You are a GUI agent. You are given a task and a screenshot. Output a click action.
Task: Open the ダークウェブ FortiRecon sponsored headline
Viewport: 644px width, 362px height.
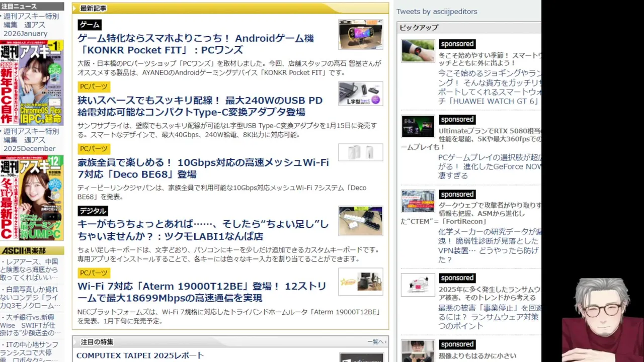[x=471, y=213]
